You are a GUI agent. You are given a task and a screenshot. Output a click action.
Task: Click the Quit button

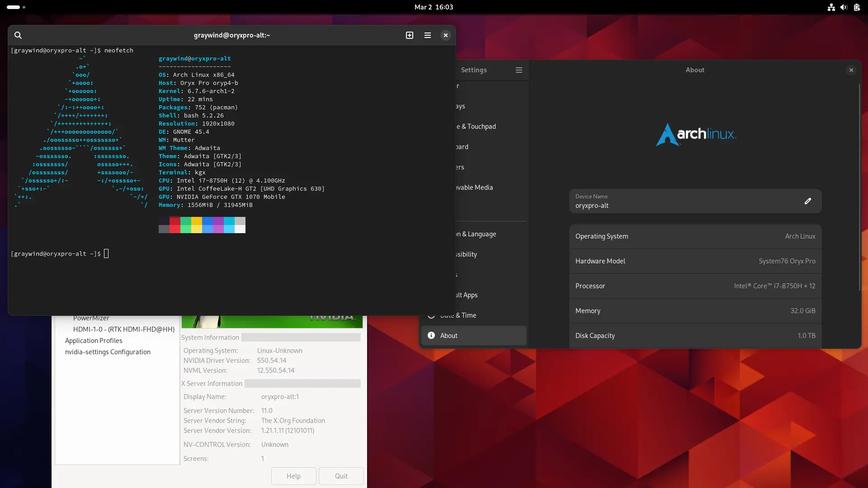[x=341, y=476]
